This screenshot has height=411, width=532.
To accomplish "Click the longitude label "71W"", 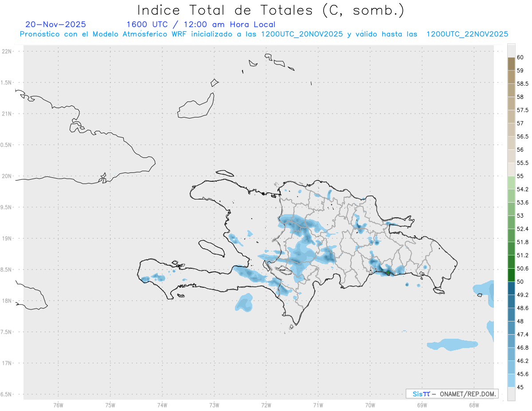I will pos(318,404).
